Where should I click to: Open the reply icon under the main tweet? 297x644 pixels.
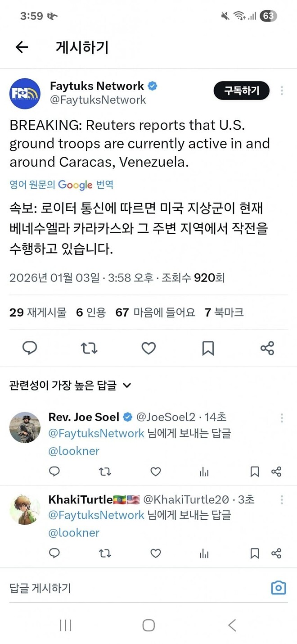pyautogui.click(x=30, y=348)
